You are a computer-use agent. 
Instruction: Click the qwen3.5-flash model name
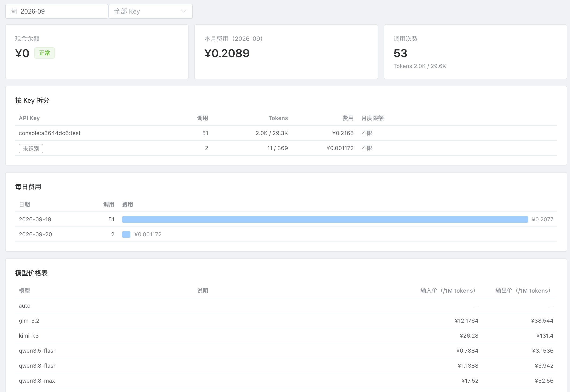pyautogui.click(x=38, y=351)
